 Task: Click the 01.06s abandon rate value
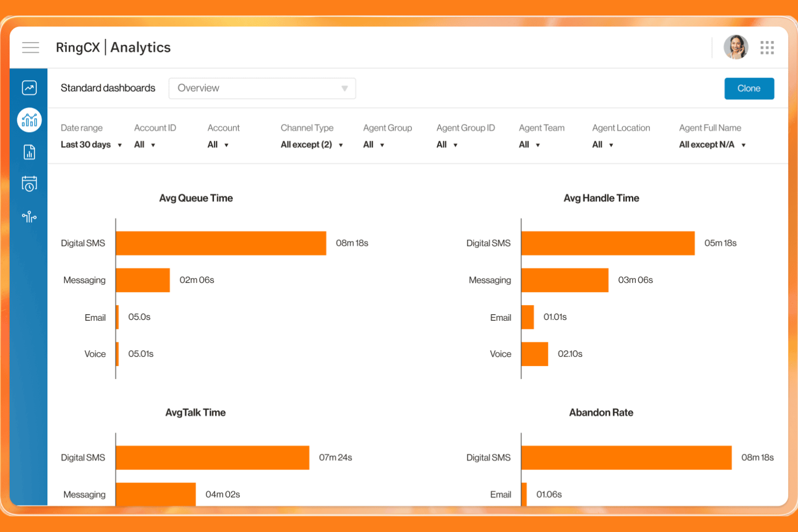click(549, 494)
